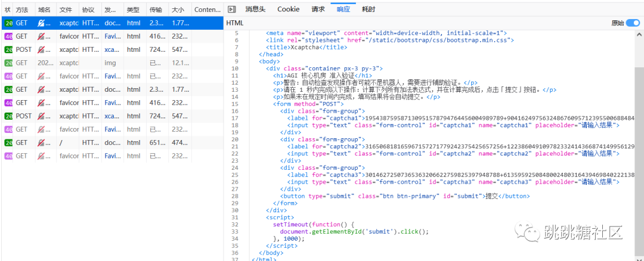Sort by the 文件 column header
Image resolution: width=644 pixels, height=261 pixels.
pyautogui.click(x=68, y=9)
